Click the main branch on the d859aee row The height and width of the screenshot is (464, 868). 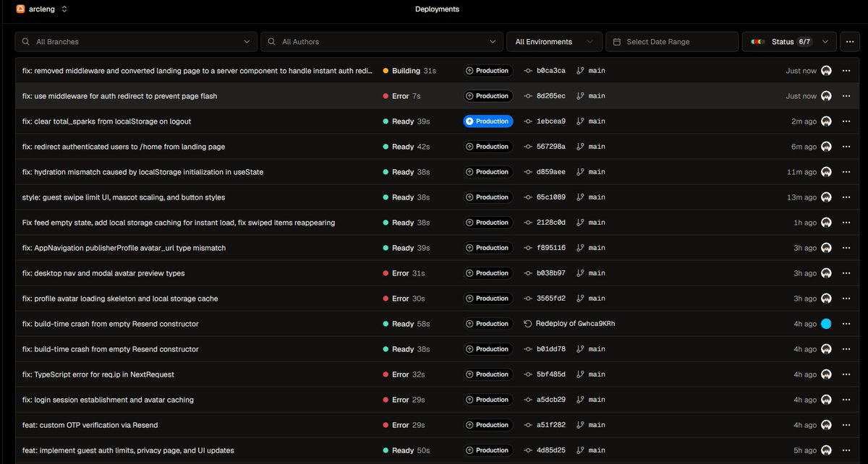coord(597,172)
